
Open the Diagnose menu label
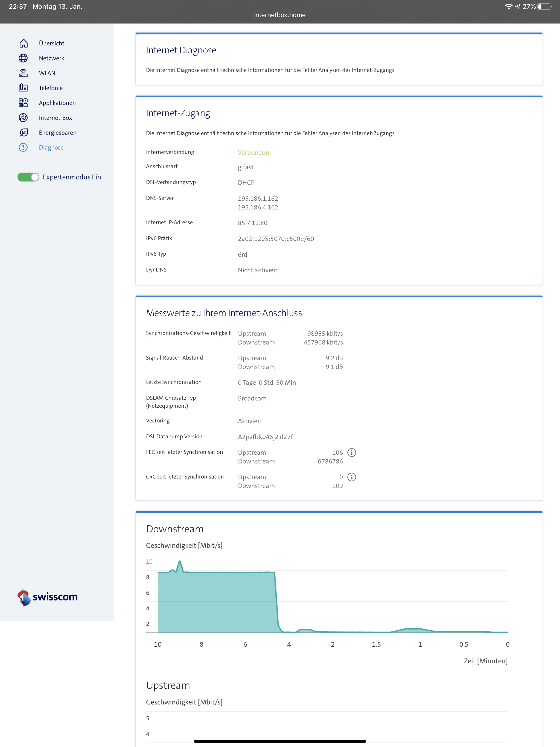pos(51,147)
